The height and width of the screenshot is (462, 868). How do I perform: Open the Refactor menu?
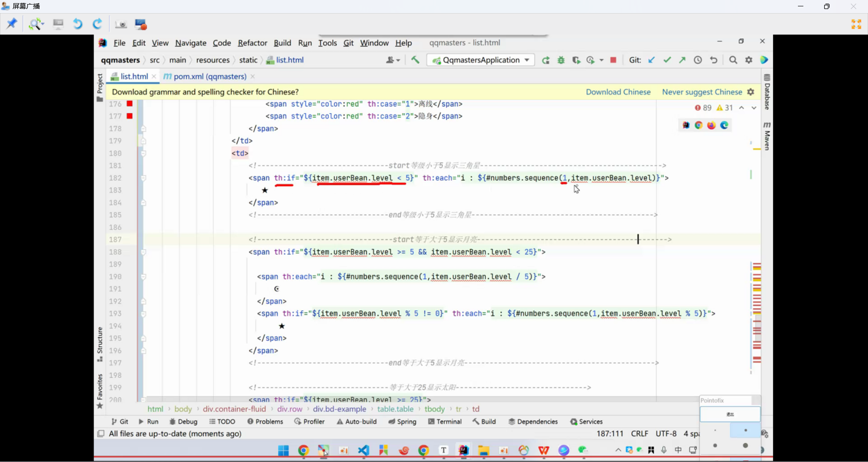(252, 43)
